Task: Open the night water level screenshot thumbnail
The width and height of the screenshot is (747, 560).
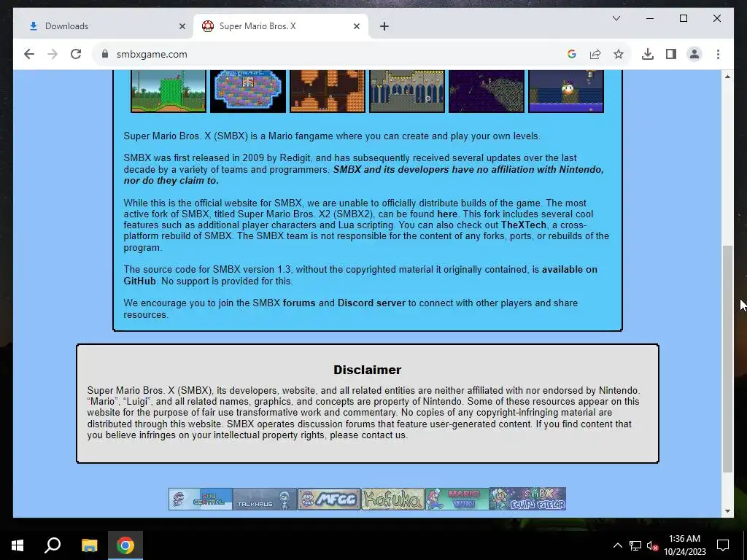Action: pyautogui.click(x=566, y=91)
